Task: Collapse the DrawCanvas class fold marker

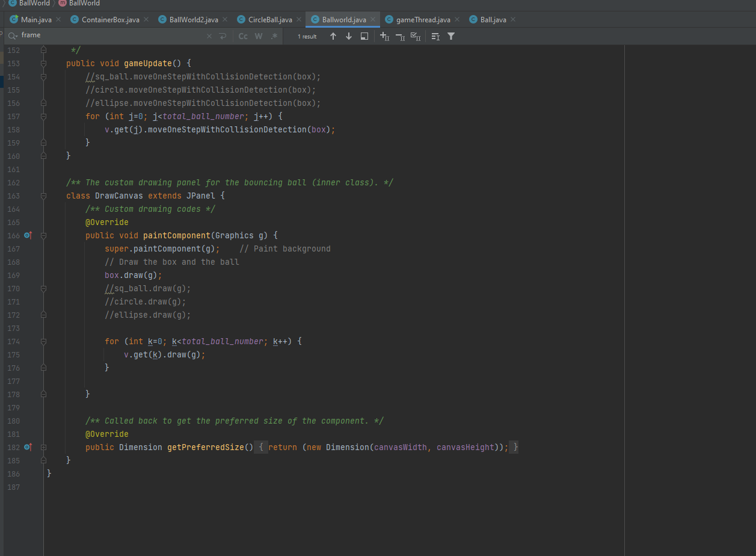Action: [x=43, y=195]
